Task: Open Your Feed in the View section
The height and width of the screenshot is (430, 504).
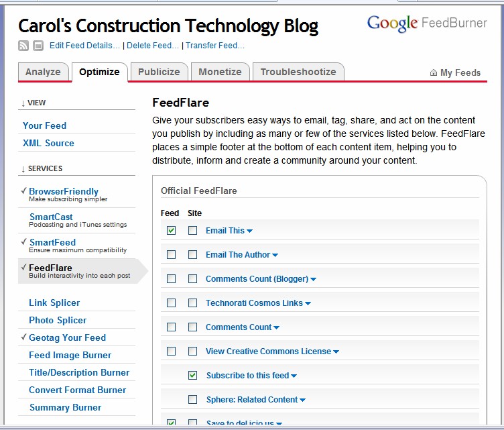Action: (45, 125)
